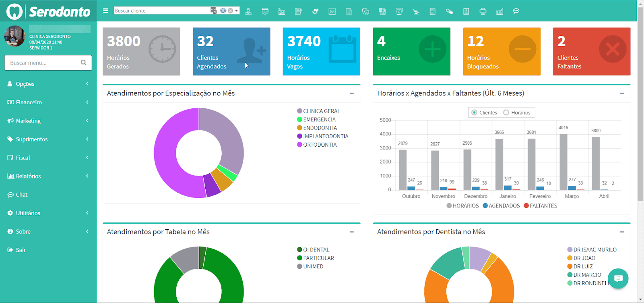Click the hamburger menu toggle icon
This screenshot has height=303, width=644.
coord(105,11)
